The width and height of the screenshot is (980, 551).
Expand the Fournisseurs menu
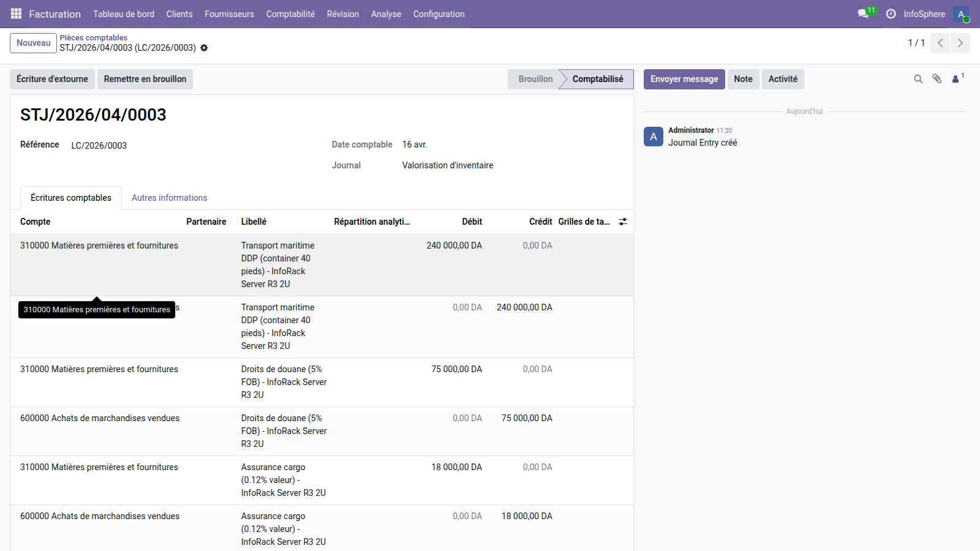click(x=229, y=14)
